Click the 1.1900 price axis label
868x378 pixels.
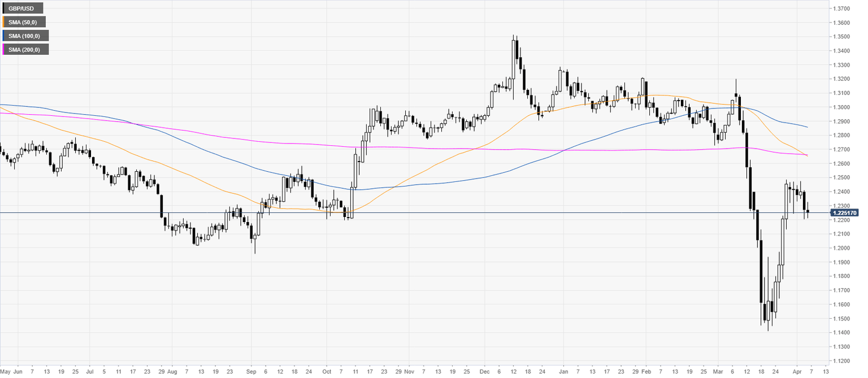[840, 262]
